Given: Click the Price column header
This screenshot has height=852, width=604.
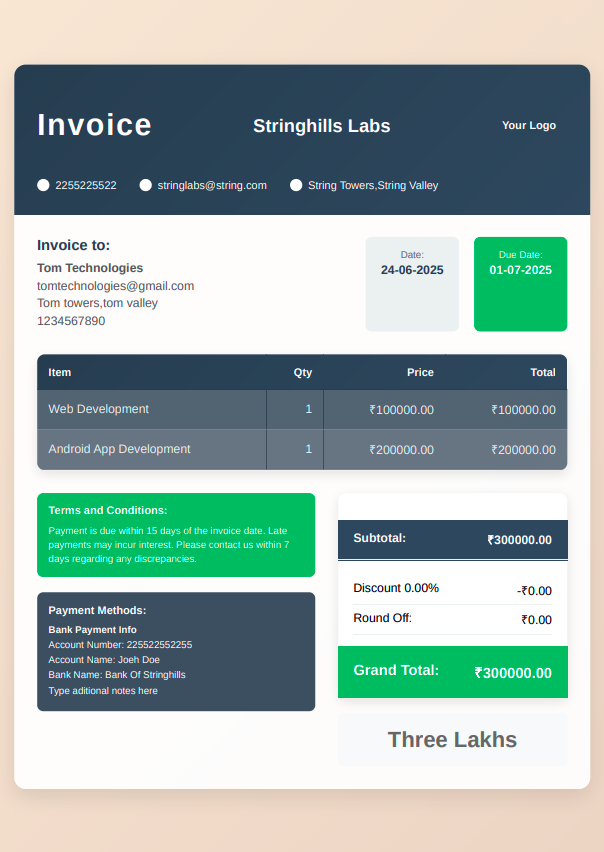Looking at the screenshot, I should [420, 372].
